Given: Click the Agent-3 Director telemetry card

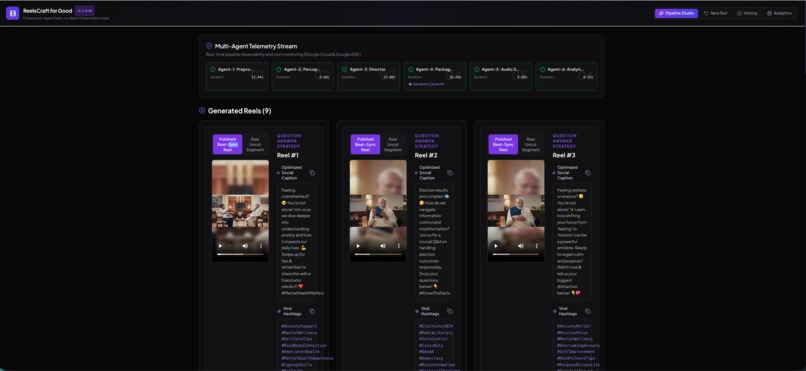Looking at the screenshot, I should [x=369, y=77].
